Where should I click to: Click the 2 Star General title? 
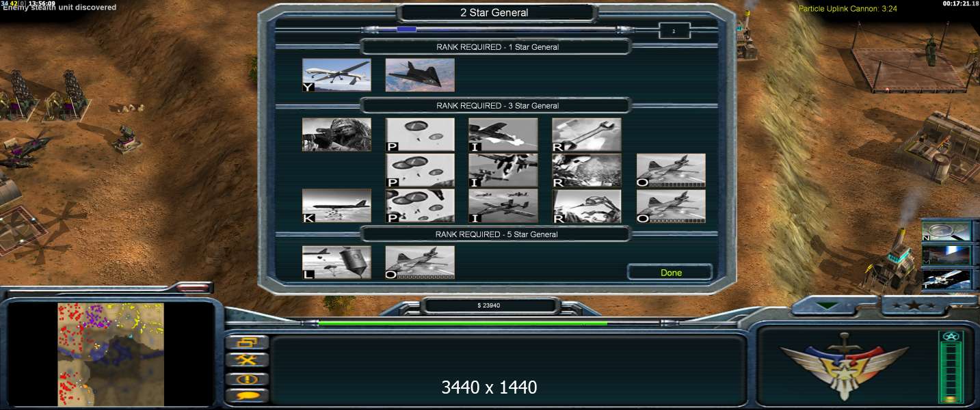[494, 12]
